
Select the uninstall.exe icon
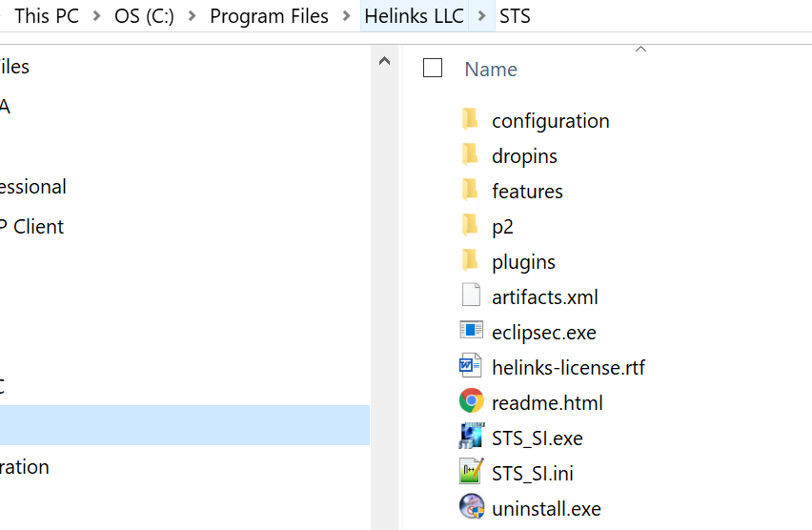(471, 508)
